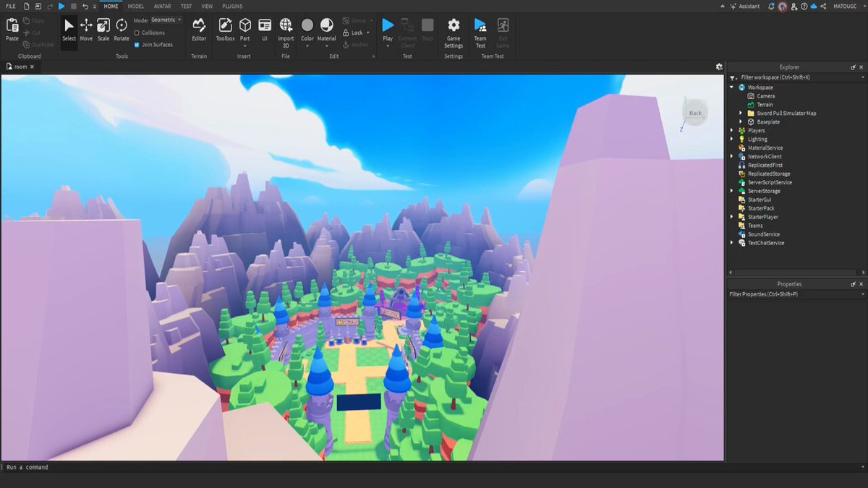The image size is (868, 488).
Task: Click the small blue play icon in top bar
Action: (61, 6)
